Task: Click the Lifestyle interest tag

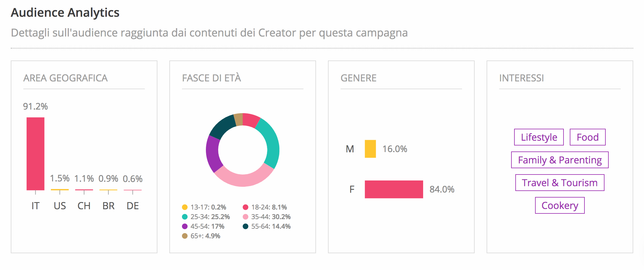Action: pyautogui.click(x=539, y=137)
